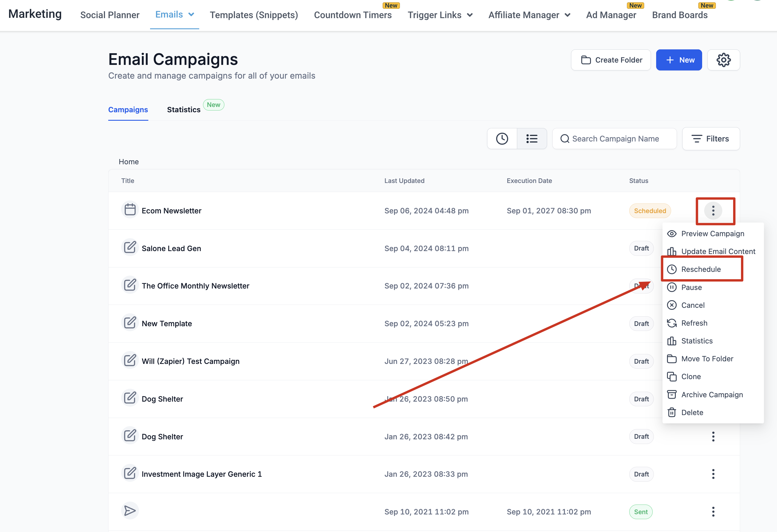Open actions menu for the Sent campaign row
The image size is (777, 532).
(x=713, y=512)
